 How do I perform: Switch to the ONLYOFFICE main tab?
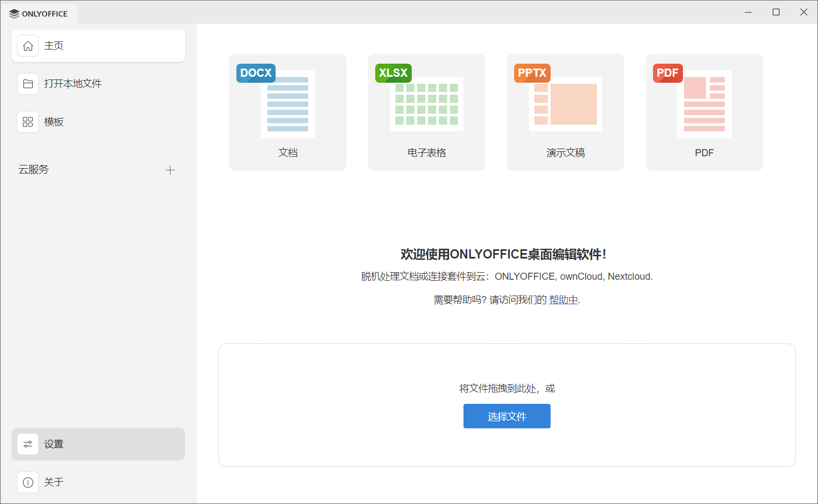[x=39, y=13]
